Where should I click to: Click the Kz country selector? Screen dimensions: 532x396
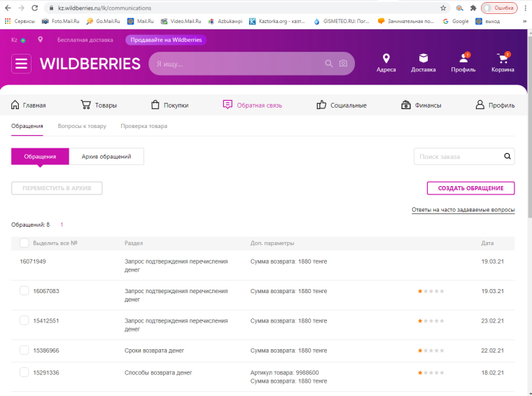[18, 40]
